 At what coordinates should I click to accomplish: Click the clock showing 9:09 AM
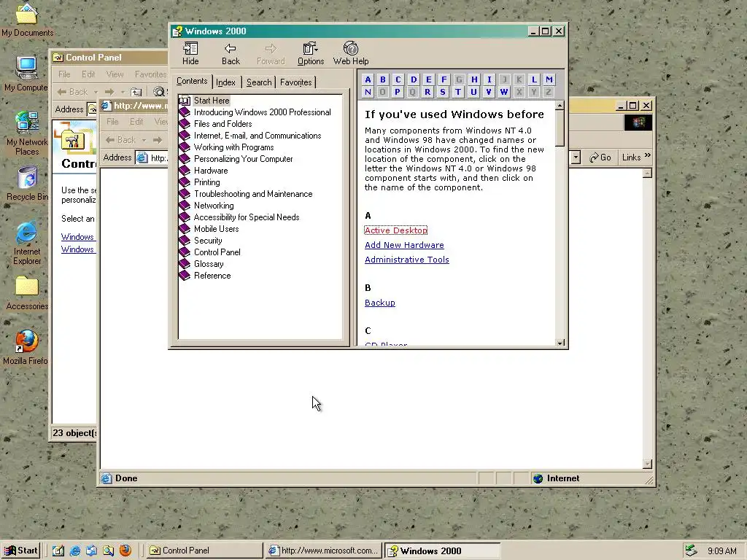point(721,551)
